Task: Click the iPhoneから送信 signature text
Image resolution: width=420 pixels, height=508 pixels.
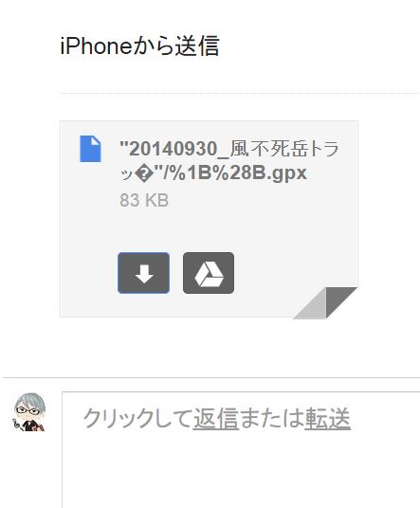Action: click(x=140, y=46)
